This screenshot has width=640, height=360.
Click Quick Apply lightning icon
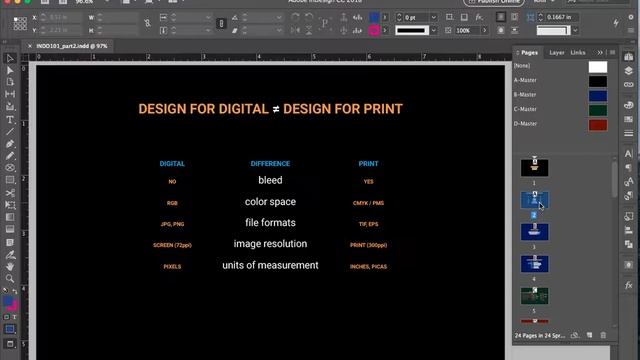pos(616,23)
